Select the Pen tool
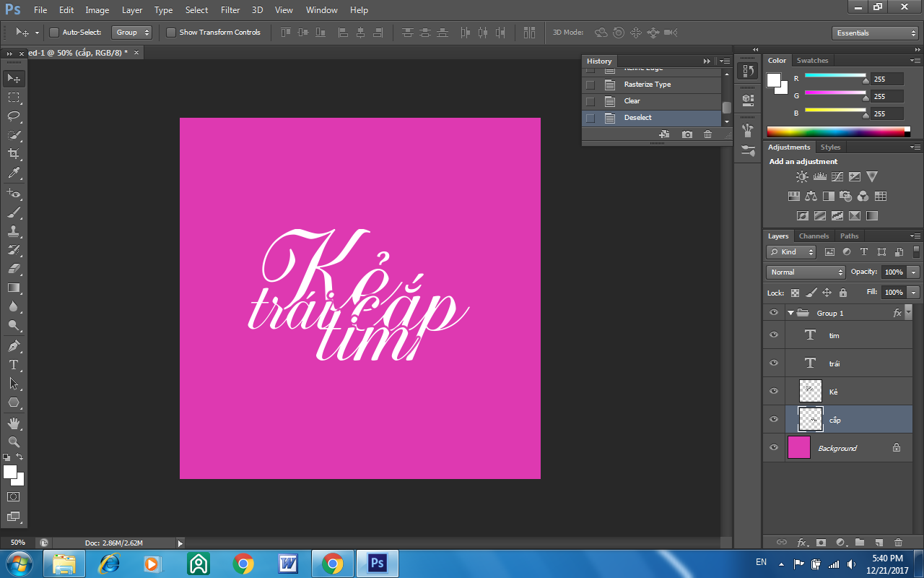 [x=14, y=345]
